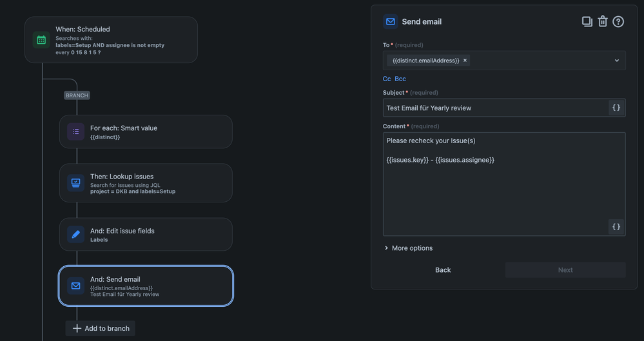The image size is (644, 341).
Task: Expand More options section
Action: coord(409,248)
